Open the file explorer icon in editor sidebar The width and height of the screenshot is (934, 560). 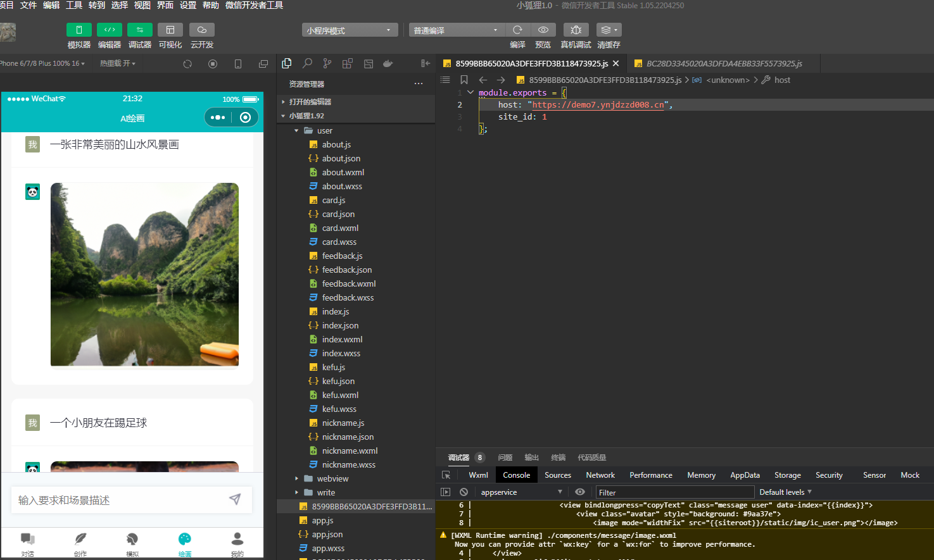click(287, 63)
